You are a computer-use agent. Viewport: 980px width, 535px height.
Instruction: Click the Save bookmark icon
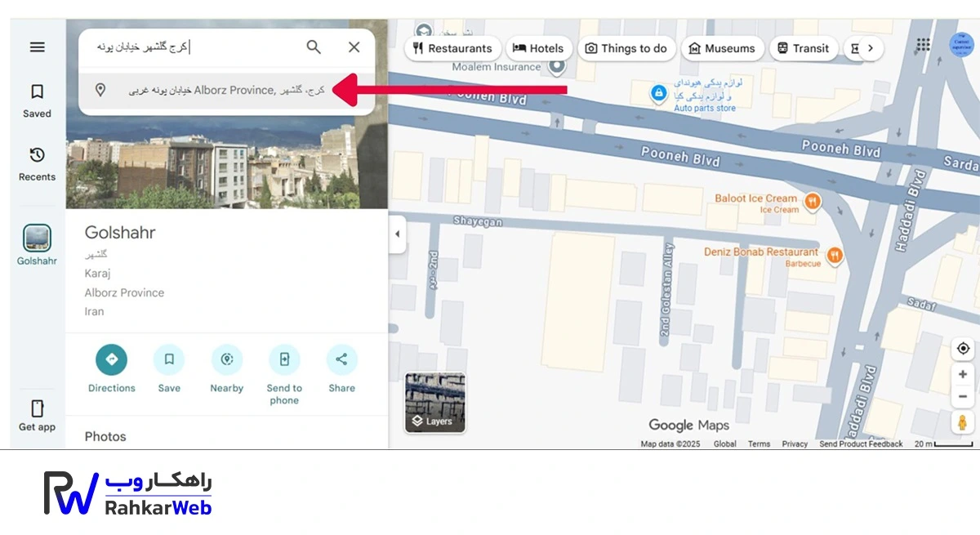(x=169, y=359)
